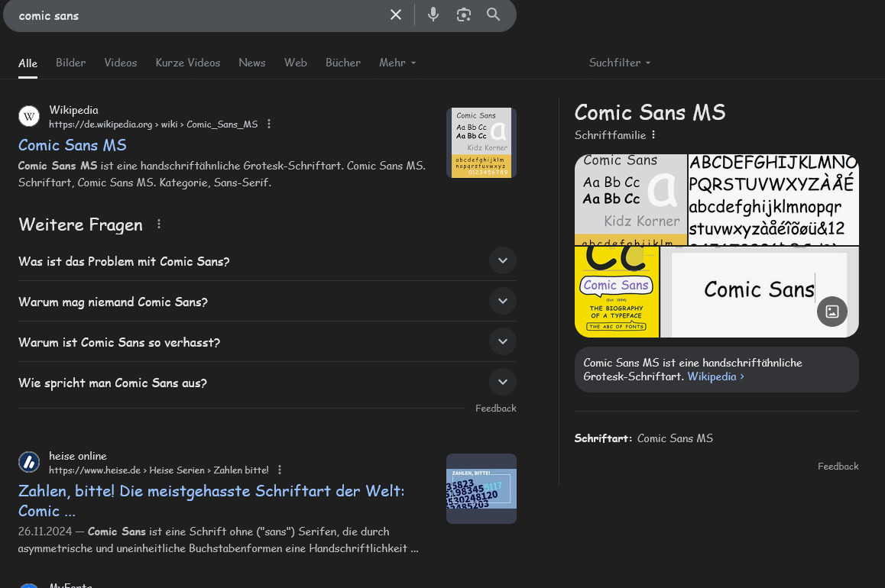Open the three-dot menu beside the heise URL
The image size is (885, 588).
tap(280, 470)
